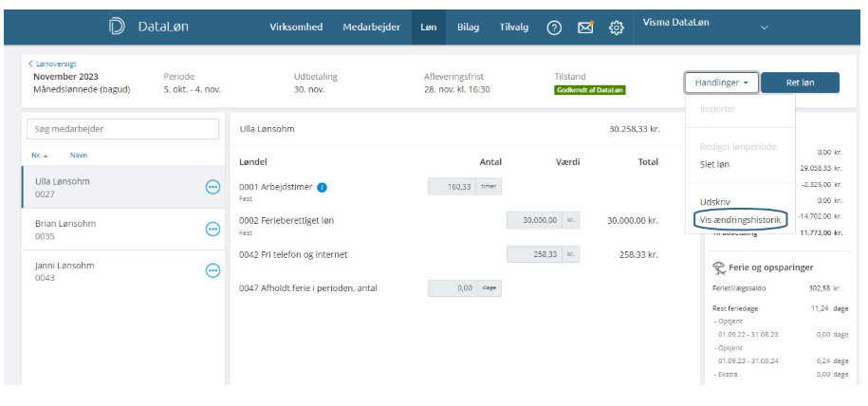Open options menu for Janni Lønsohm
The height and width of the screenshot is (406, 868).
click(x=212, y=270)
